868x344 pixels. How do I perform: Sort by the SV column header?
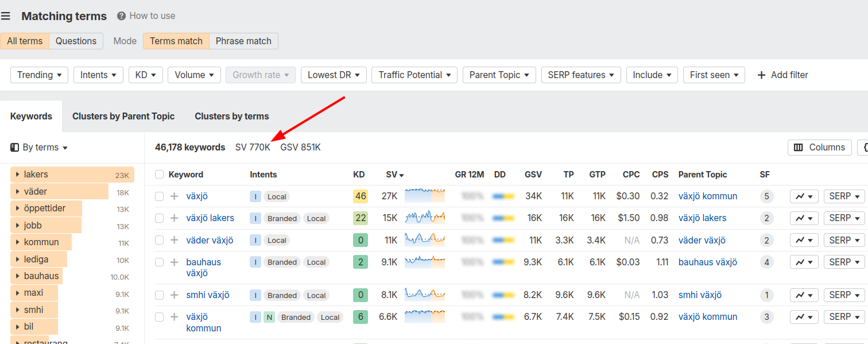pyautogui.click(x=394, y=175)
